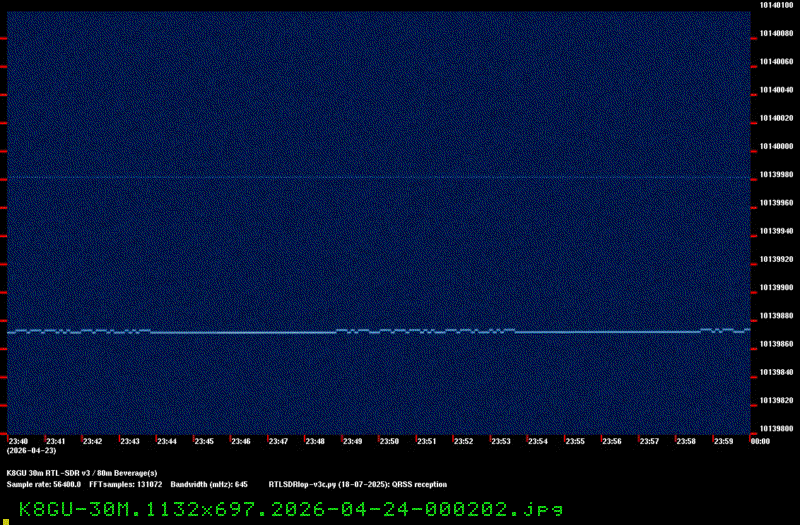Click the 10140040 frequency label

point(777,90)
